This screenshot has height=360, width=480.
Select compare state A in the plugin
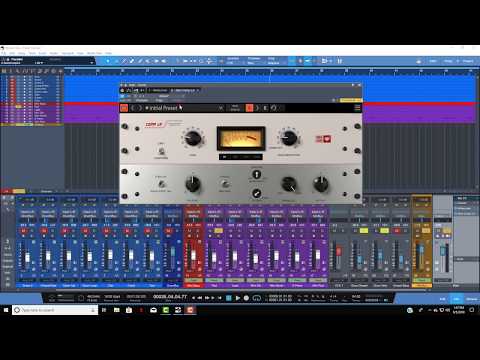click(x=249, y=108)
